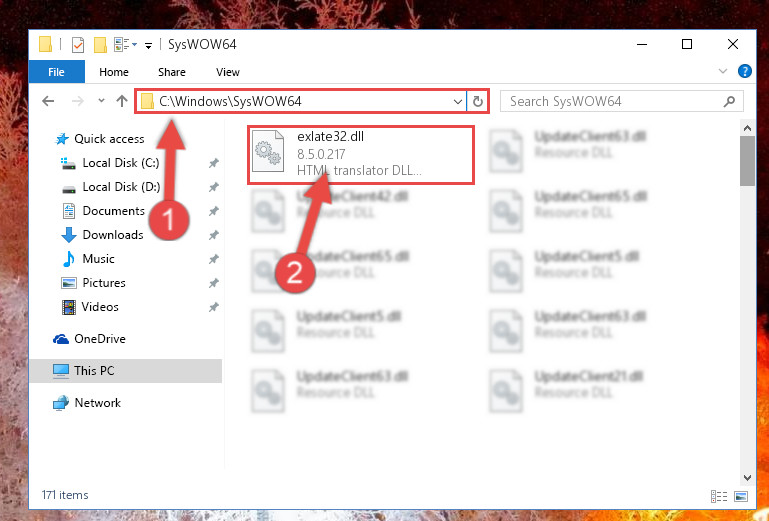Minimize the SysWOW64 window

pyautogui.click(x=642, y=44)
